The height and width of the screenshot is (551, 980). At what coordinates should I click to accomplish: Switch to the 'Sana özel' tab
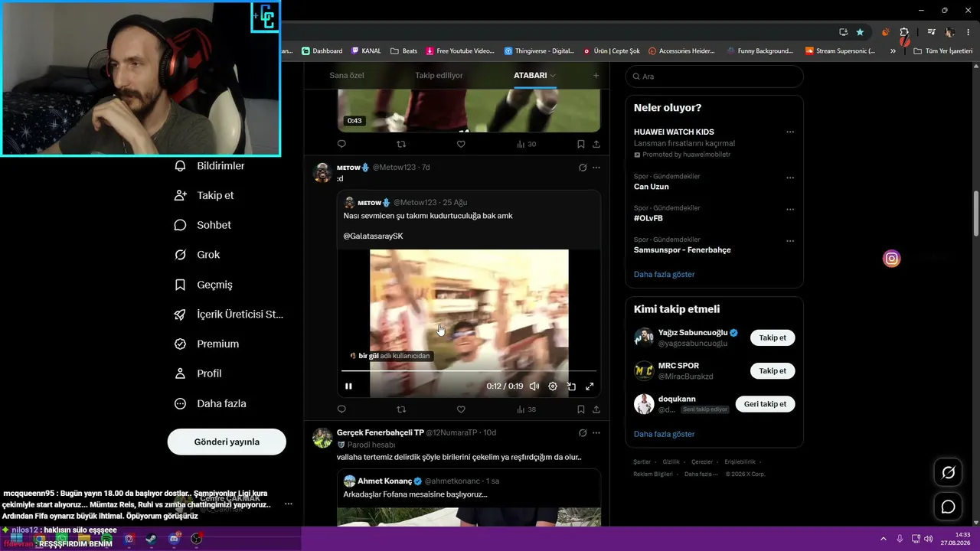(x=347, y=76)
